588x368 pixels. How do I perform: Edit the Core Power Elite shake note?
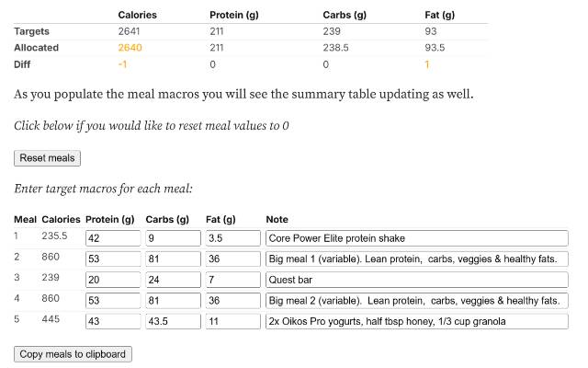(417, 238)
